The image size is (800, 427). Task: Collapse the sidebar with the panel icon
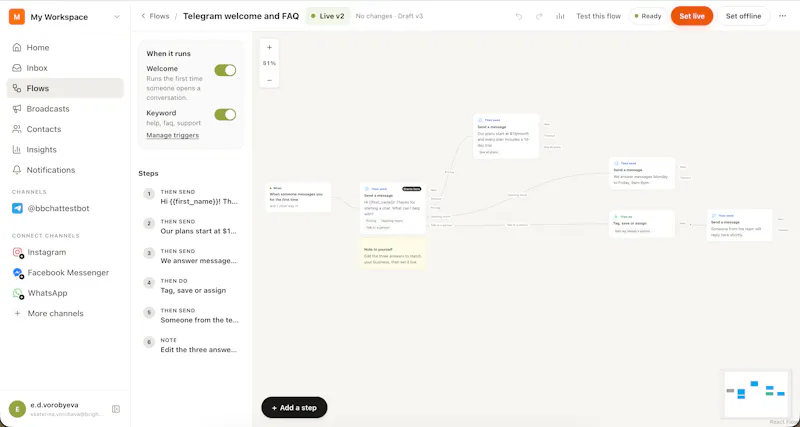[x=116, y=409]
